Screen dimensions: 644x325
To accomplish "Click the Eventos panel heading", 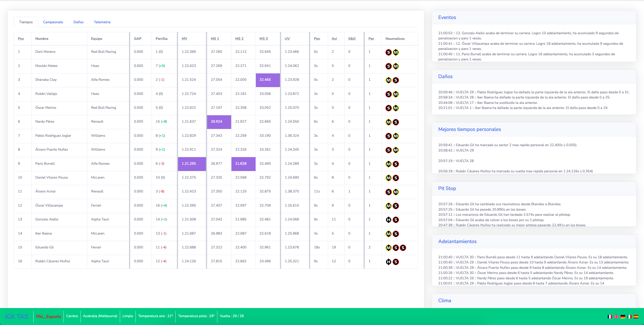I will pyautogui.click(x=447, y=17).
